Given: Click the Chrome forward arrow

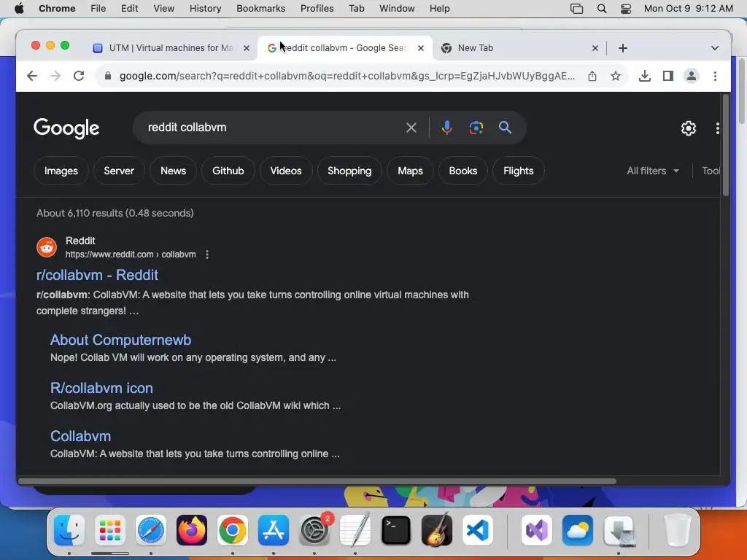Looking at the screenshot, I should click(x=55, y=76).
